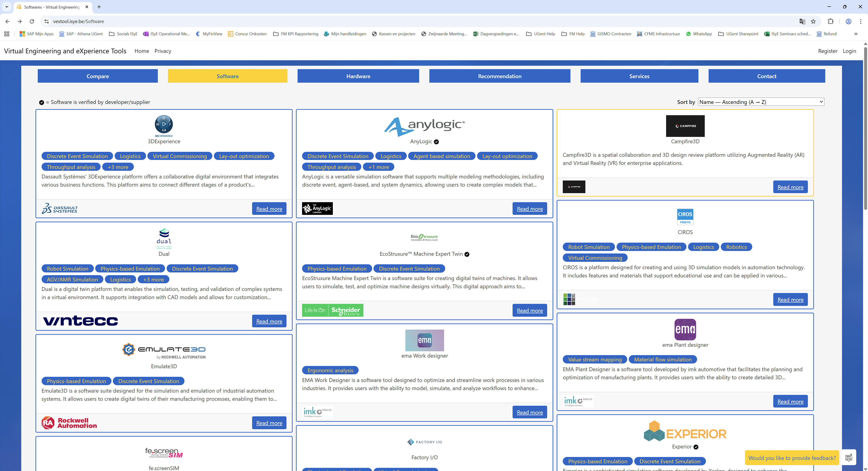Open the Login page
Screen dimensions: 868x471
(x=849, y=51)
